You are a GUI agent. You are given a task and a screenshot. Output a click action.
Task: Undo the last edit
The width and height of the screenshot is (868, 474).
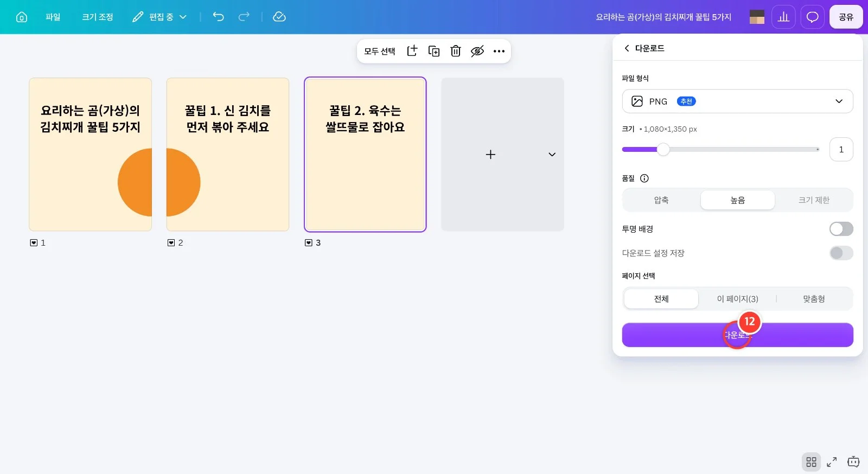click(218, 17)
